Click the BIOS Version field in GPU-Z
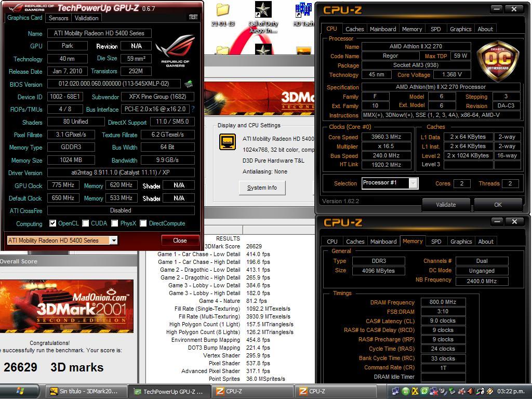Image resolution: width=532 pixels, height=399 pixels. [114, 84]
